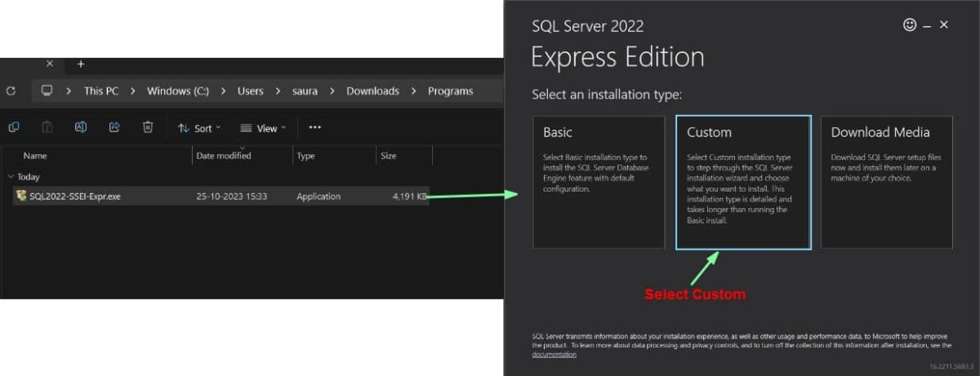Screen dimensions: 980x376
Task: Go to Programs breadcrumb
Action: (451, 91)
